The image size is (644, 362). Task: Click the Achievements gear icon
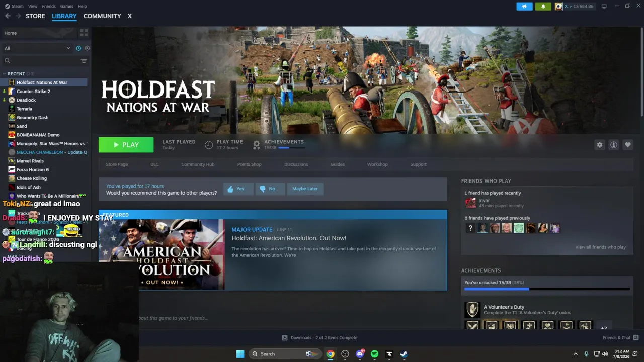pyautogui.click(x=256, y=145)
